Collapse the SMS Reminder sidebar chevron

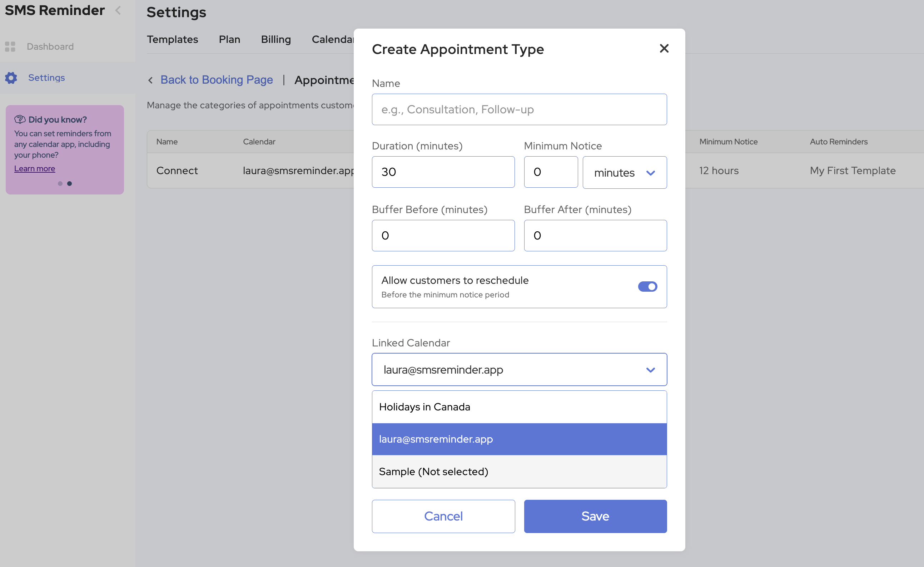118,10
